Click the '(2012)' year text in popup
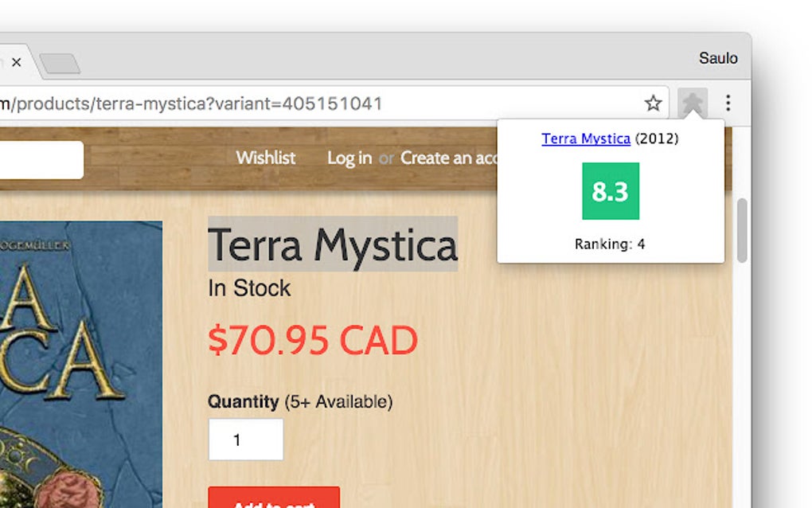This screenshot has width=812, height=508. (x=657, y=139)
